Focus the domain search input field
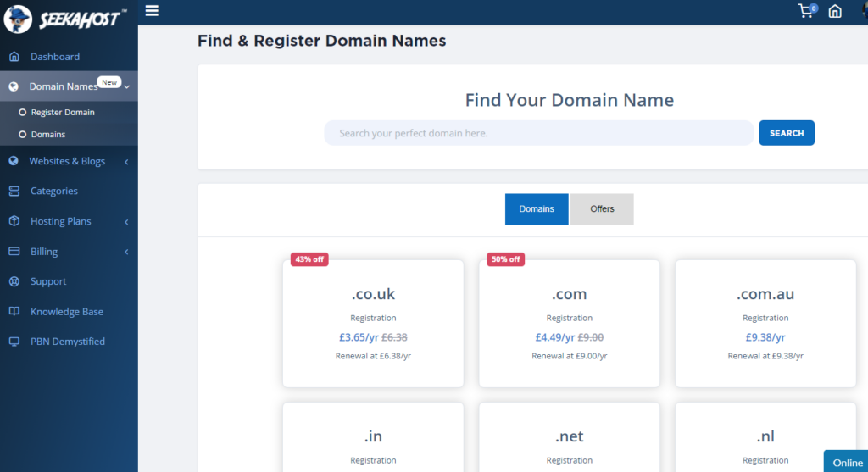 [538, 133]
